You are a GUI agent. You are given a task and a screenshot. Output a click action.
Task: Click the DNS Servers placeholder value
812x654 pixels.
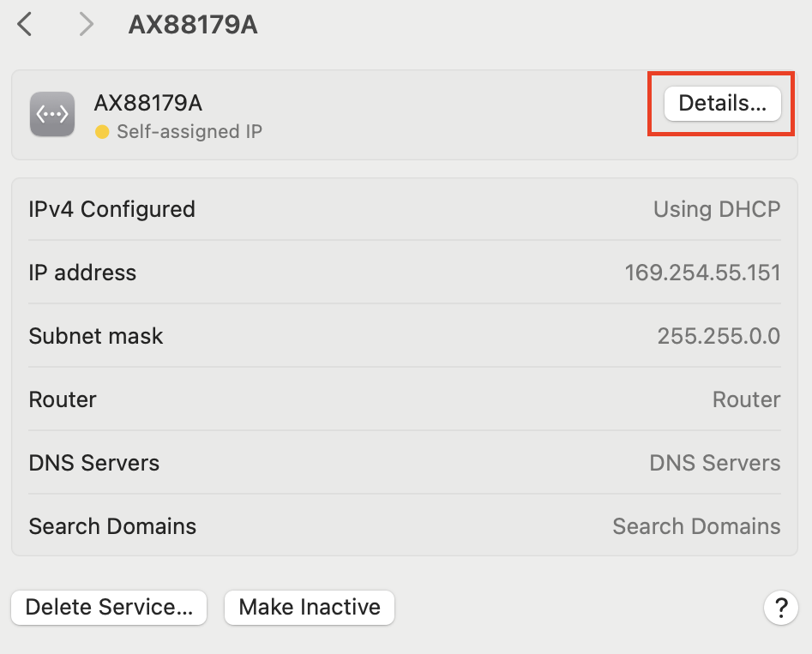(x=714, y=463)
